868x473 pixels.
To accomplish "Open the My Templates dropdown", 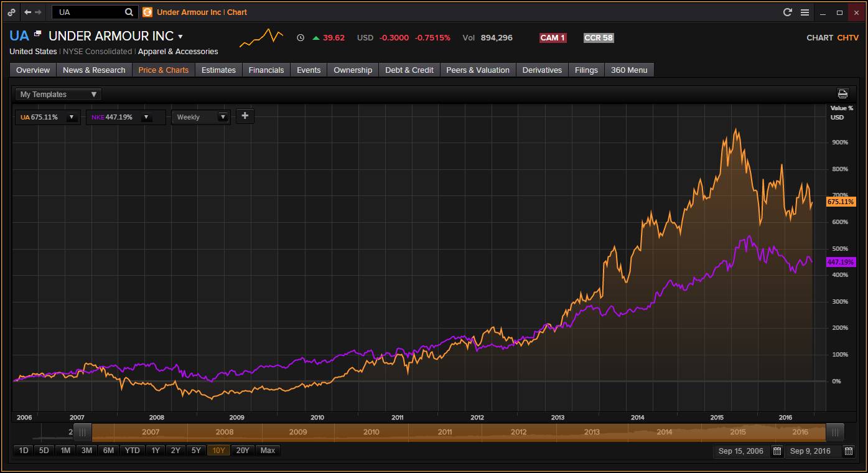I will click(x=58, y=95).
